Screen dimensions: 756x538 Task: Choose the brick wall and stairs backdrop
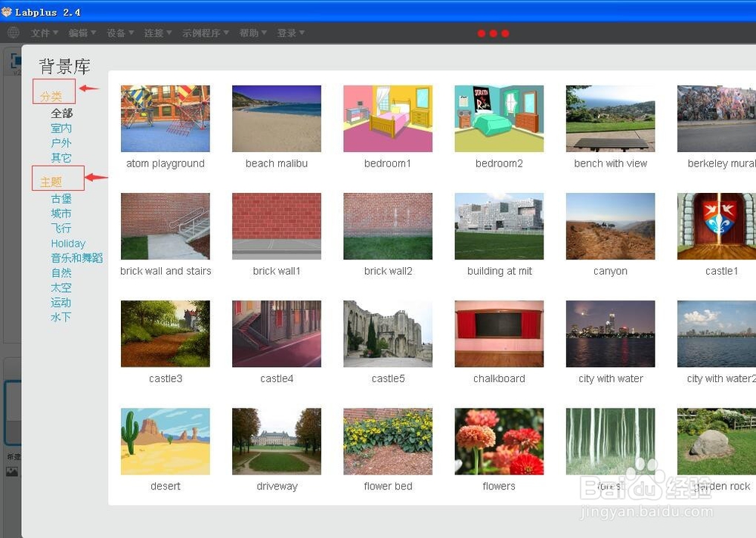[166, 226]
